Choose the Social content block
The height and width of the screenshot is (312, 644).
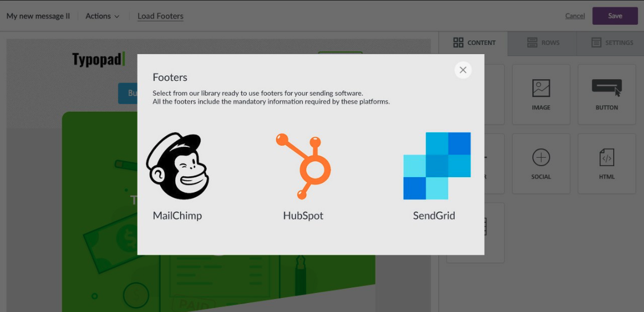(541, 158)
